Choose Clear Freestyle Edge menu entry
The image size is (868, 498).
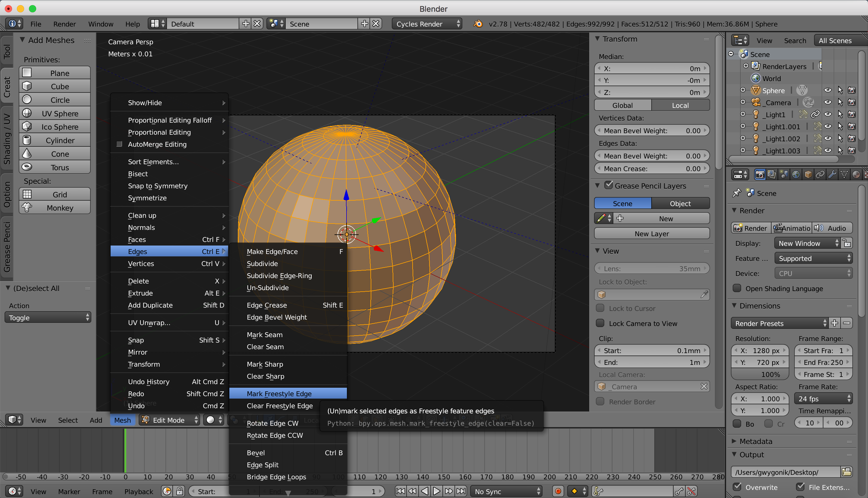point(279,406)
